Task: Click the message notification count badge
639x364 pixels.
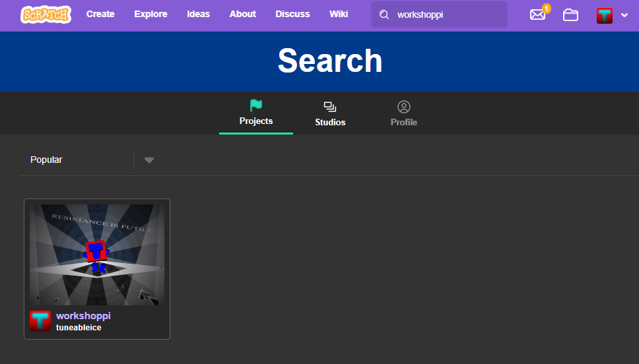Action: [x=547, y=8]
